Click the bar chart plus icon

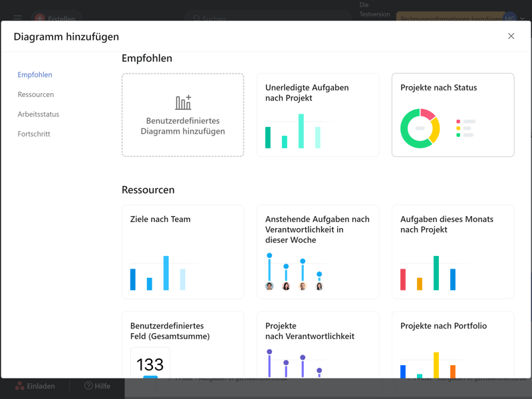[x=183, y=102]
